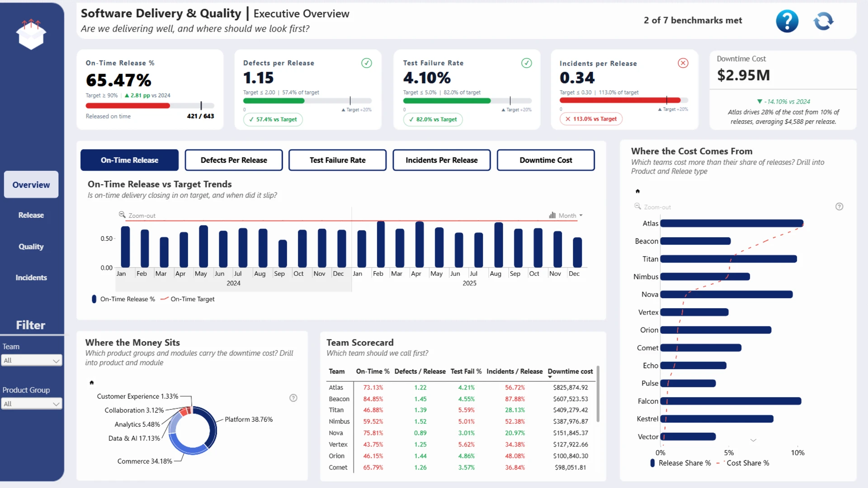
Task: Select the On-Time Release tab
Action: click(x=129, y=160)
